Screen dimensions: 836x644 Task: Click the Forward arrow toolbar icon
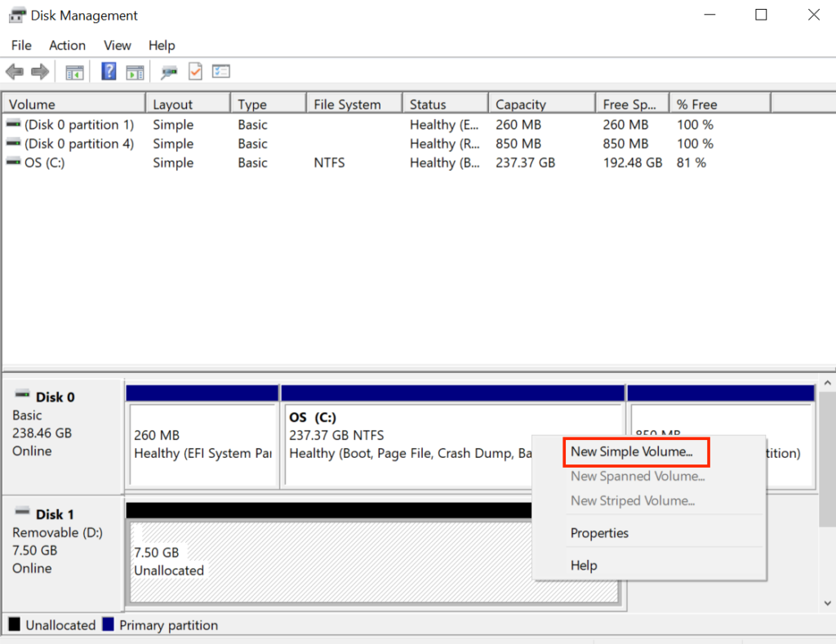coord(39,72)
